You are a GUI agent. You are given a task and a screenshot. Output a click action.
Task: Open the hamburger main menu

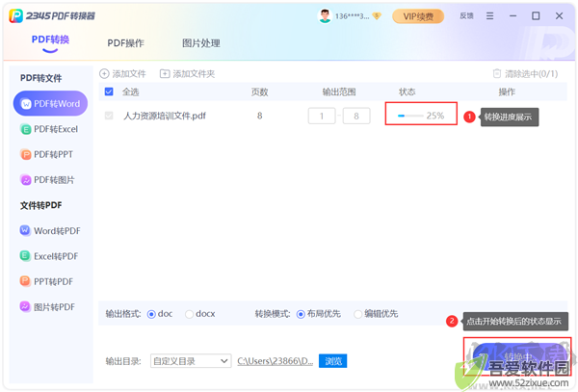click(489, 15)
